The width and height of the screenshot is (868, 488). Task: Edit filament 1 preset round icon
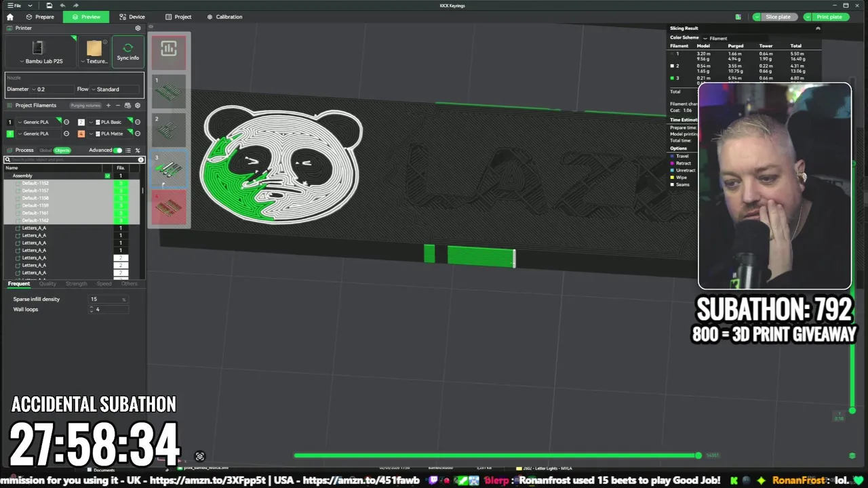click(66, 122)
